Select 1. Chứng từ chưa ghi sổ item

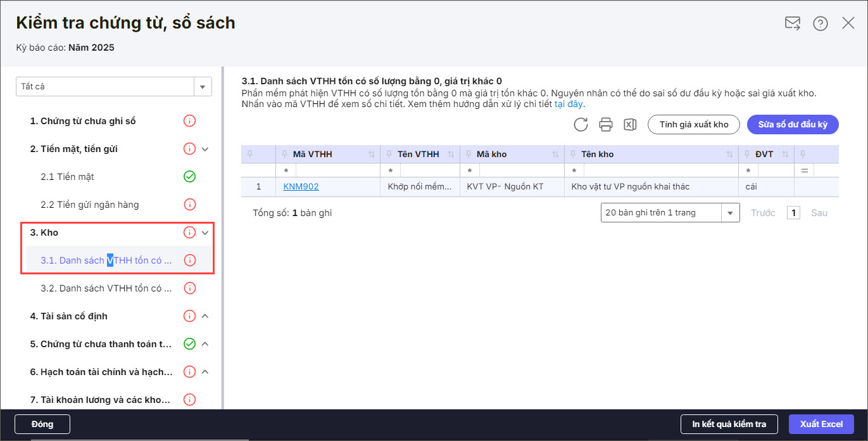click(x=83, y=120)
